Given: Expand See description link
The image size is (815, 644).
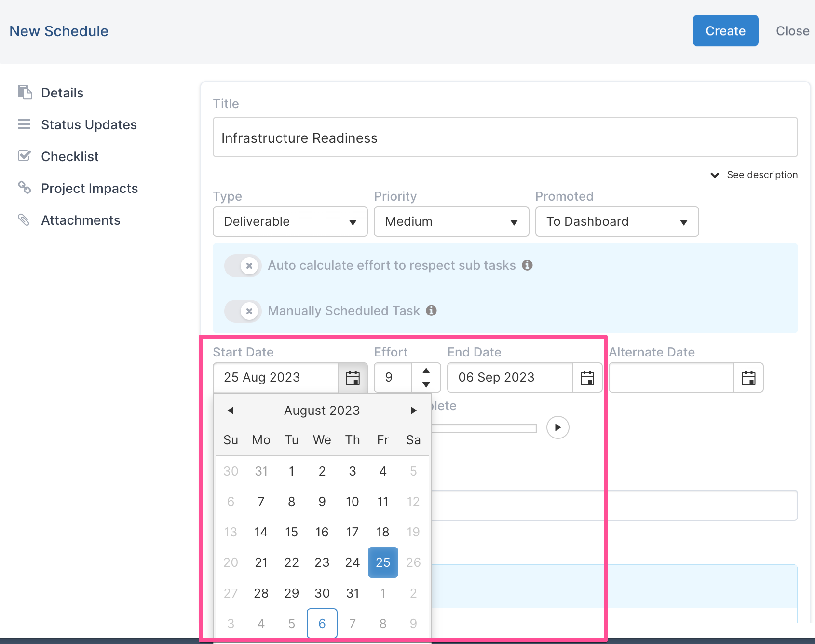Looking at the screenshot, I should click(754, 175).
